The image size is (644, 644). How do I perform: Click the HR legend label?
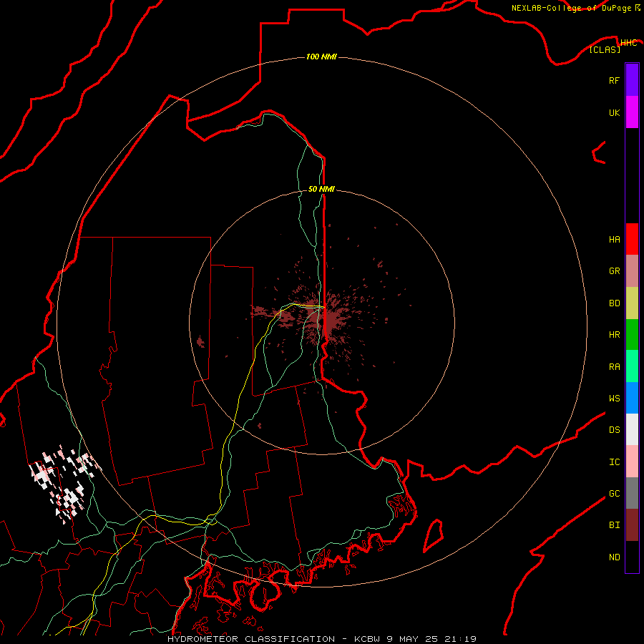tap(614, 335)
